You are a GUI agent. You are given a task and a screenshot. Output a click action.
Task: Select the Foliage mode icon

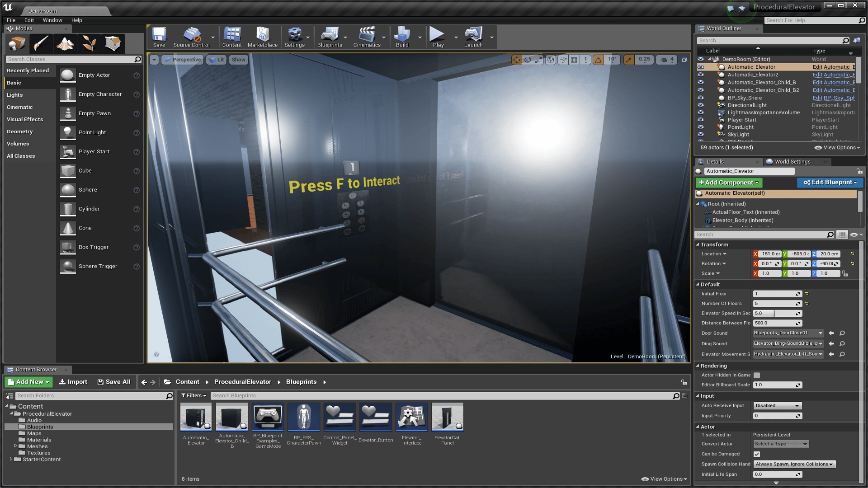(89, 44)
